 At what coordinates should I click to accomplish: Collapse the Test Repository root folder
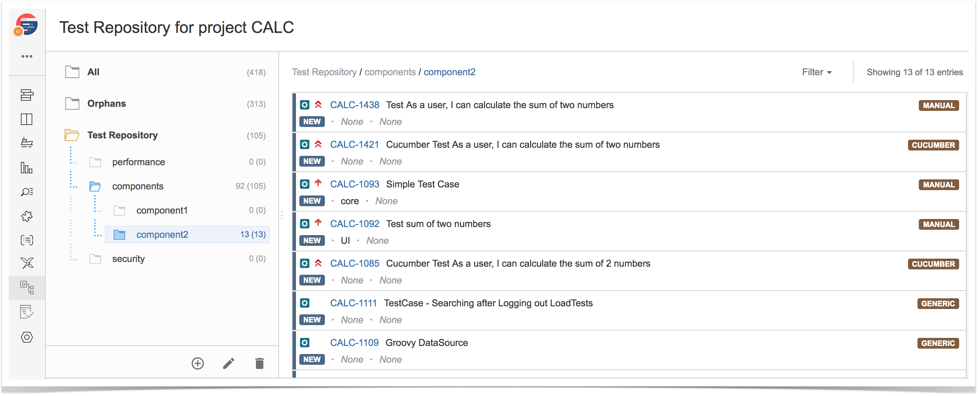coord(72,135)
